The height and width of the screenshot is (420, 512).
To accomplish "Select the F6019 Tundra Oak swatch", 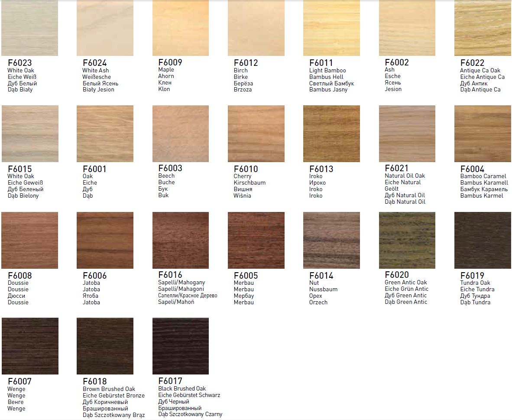I will tap(483, 240).
